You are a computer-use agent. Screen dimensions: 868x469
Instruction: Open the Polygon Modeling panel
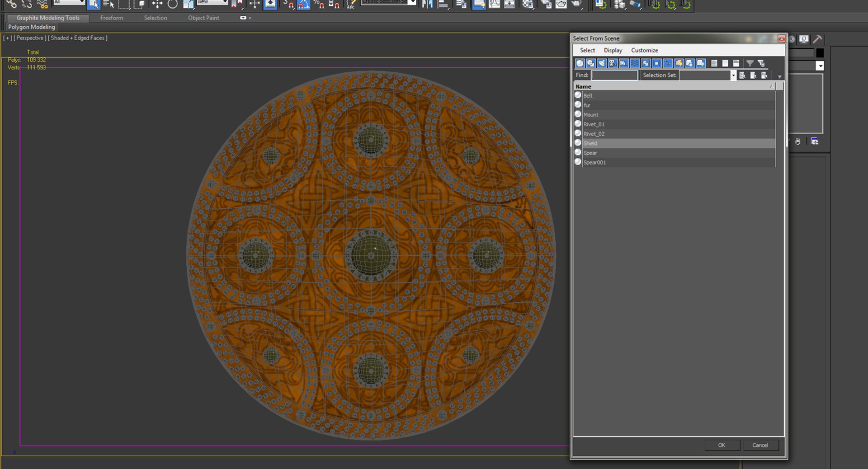pyautogui.click(x=32, y=27)
